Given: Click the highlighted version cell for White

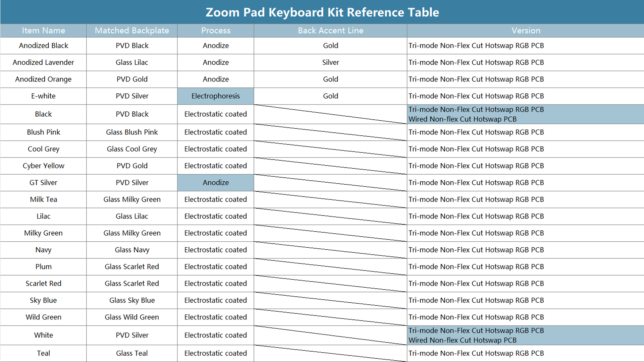Looking at the screenshot, I should (526, 335).
